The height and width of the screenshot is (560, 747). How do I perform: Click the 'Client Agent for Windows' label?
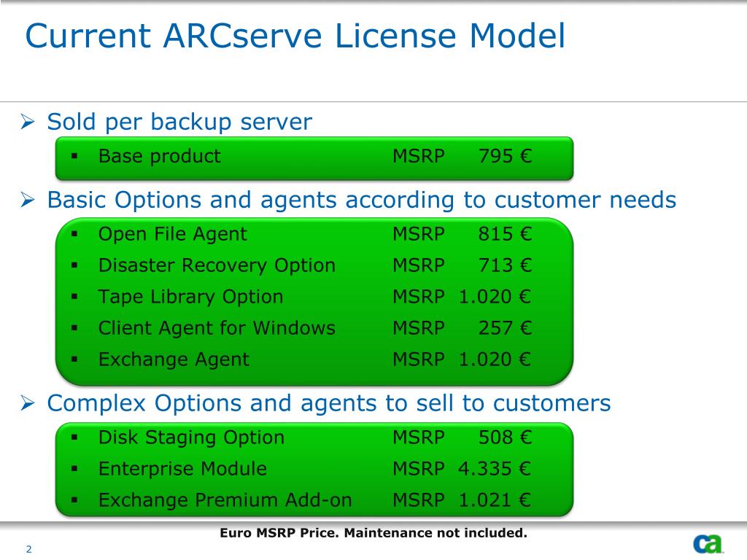click(217, 328)
